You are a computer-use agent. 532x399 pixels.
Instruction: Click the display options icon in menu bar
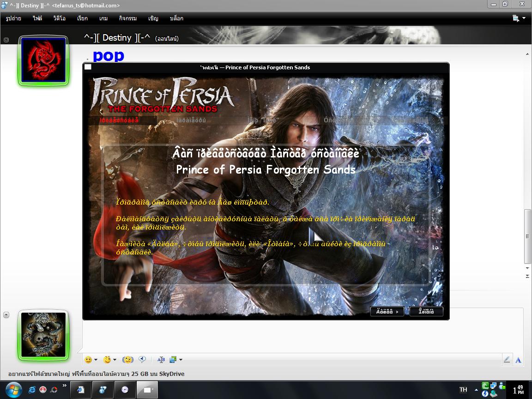pyautogui.click(x=516, y=18)
